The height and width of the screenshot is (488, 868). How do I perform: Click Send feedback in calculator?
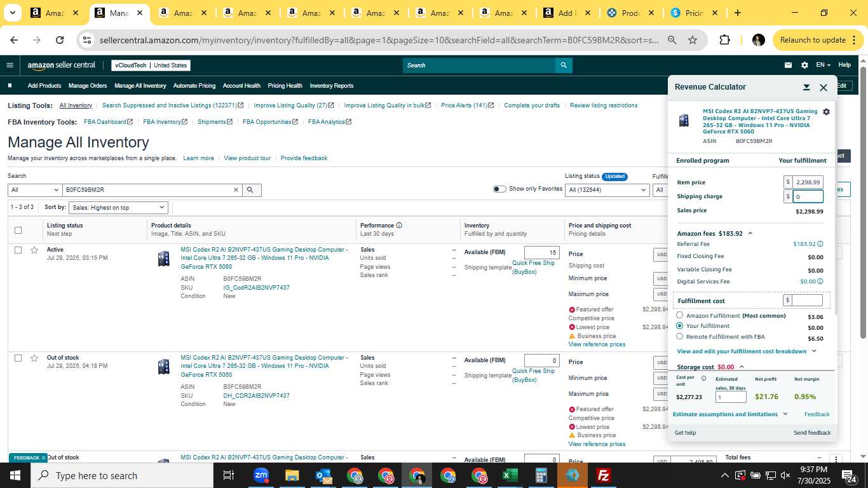812,433
